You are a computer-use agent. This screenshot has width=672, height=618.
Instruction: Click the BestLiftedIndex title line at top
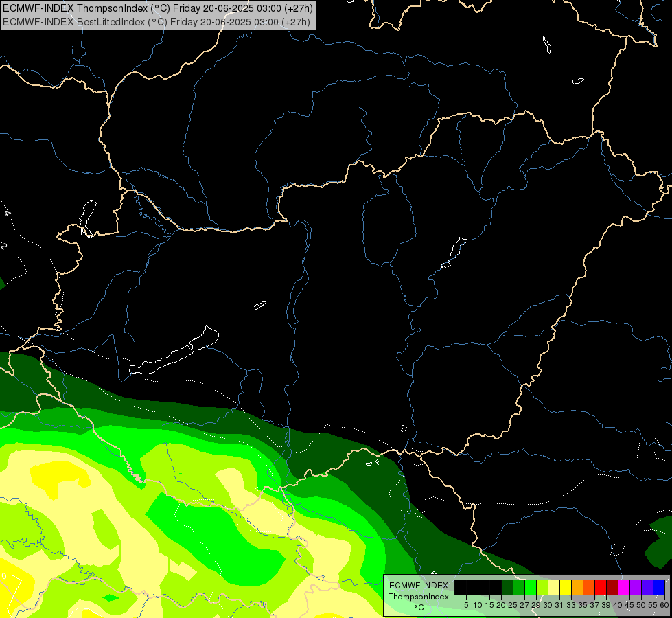[157, 22]
